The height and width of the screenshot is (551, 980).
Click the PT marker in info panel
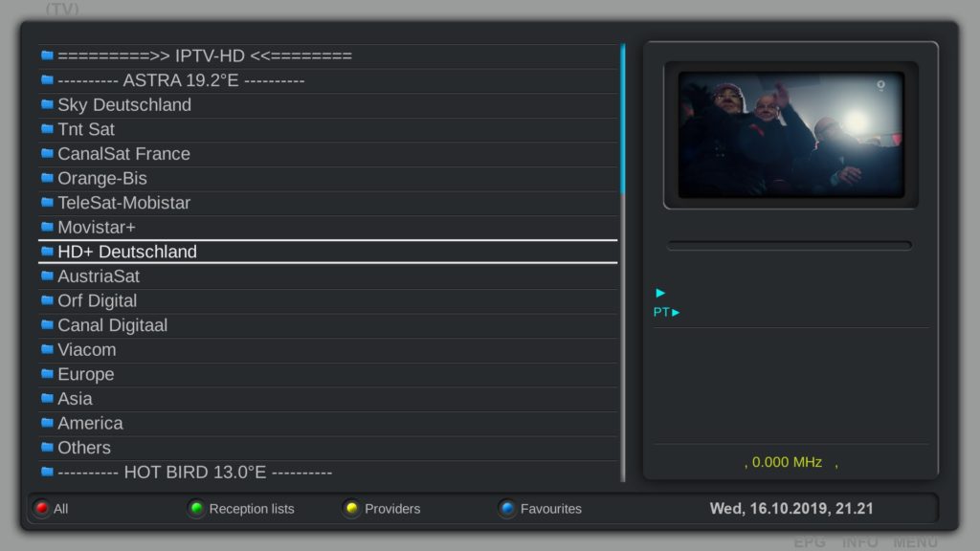tap(666, 312)
